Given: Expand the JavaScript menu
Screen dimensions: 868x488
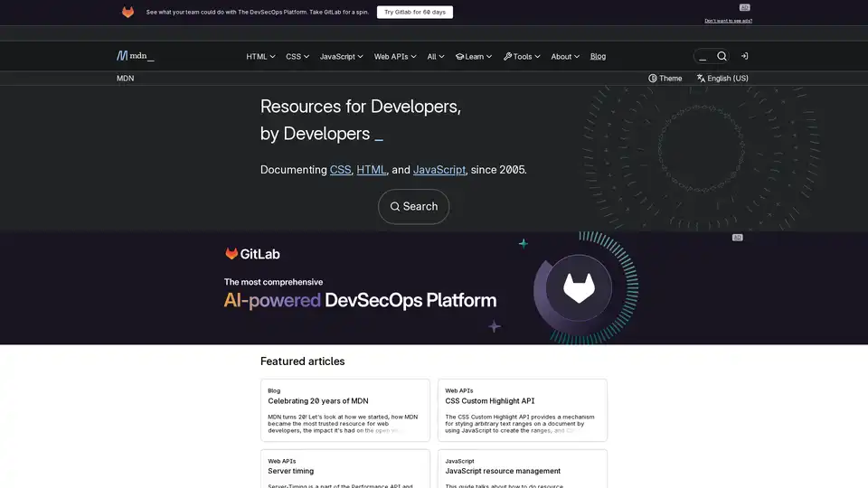Looking at the screenshot, I should coord(341,56).
